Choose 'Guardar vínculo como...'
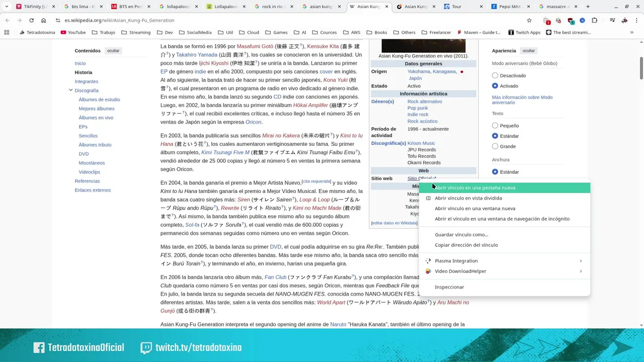The image size is (644, 362). (505, 234)
